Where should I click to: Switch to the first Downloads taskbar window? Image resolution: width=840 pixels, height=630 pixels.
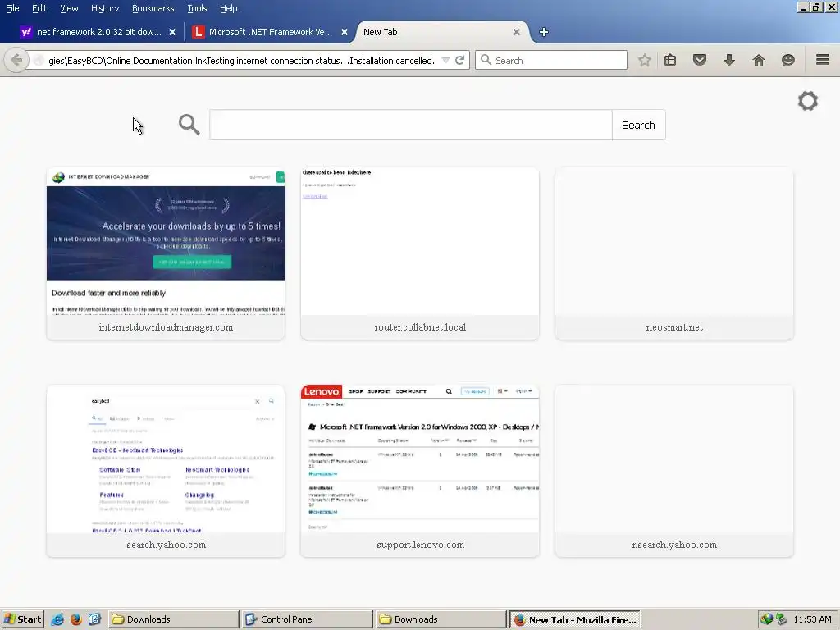pos(174,619)
